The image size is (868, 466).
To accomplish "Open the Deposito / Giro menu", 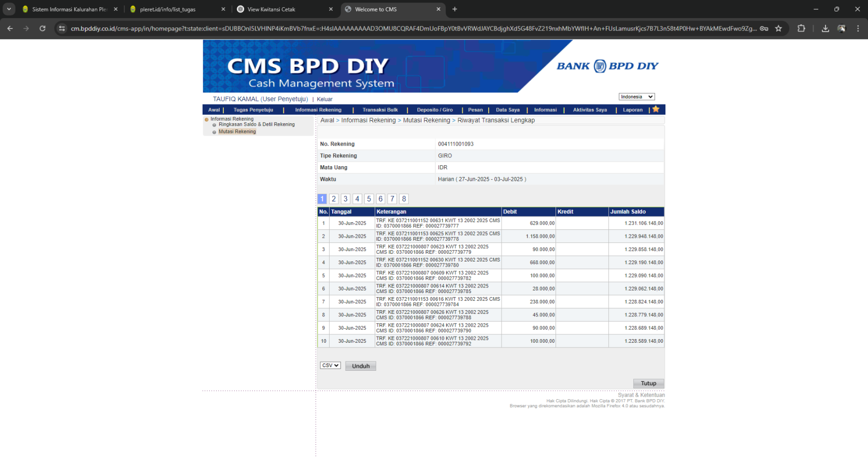I will click(435, 110).
